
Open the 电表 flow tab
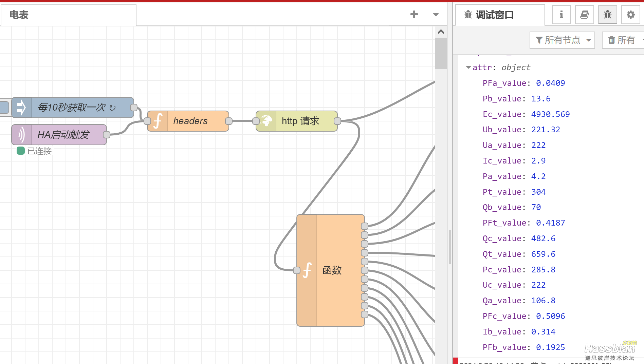[x=68, y=15]
